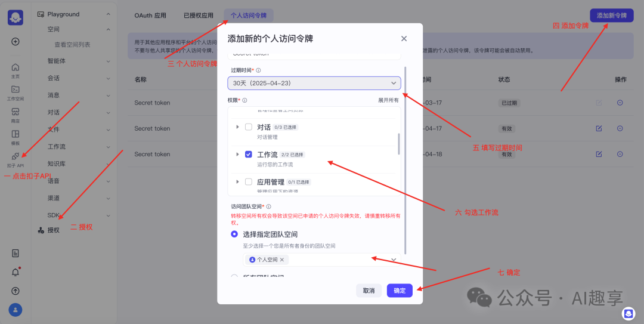Click the permissions list scrollbar
The height and width of the screenshot is (324, 644).
point(398,144)
